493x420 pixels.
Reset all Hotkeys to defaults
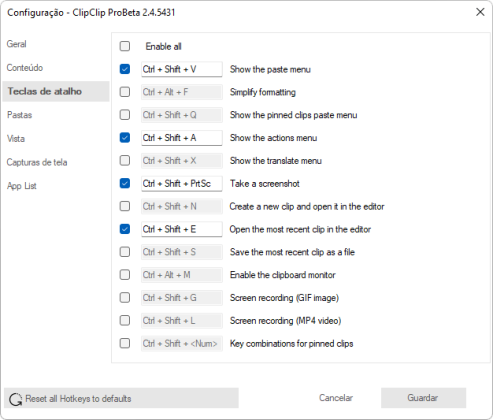[121, 398]
